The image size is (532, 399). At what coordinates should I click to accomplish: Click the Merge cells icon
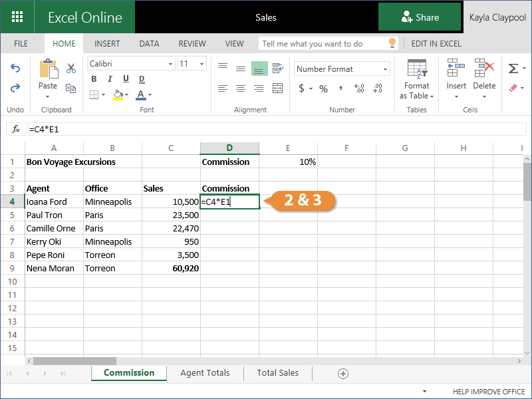pyautogui.click(x=278, y=88)
